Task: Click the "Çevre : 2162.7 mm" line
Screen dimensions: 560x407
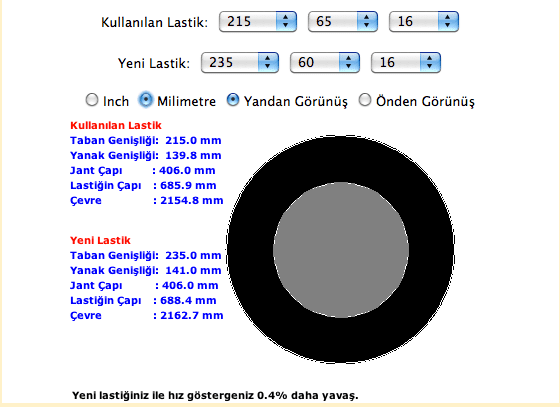Action: 147,316
